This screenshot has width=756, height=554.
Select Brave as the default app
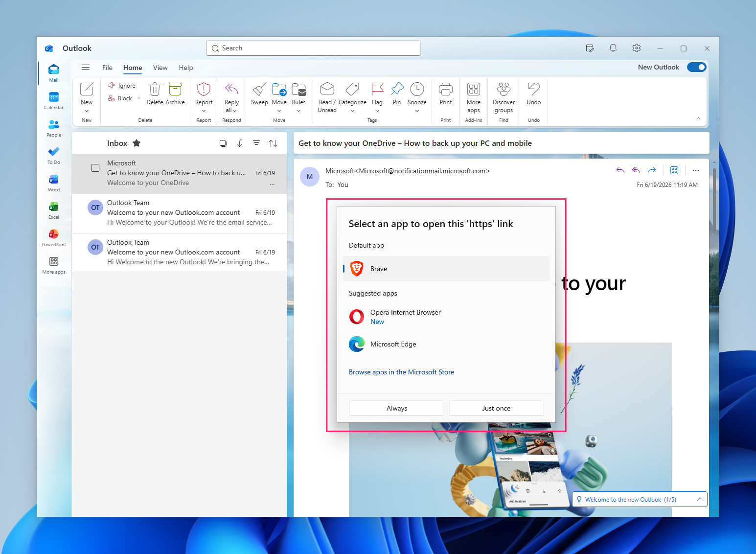click(446, 269)
